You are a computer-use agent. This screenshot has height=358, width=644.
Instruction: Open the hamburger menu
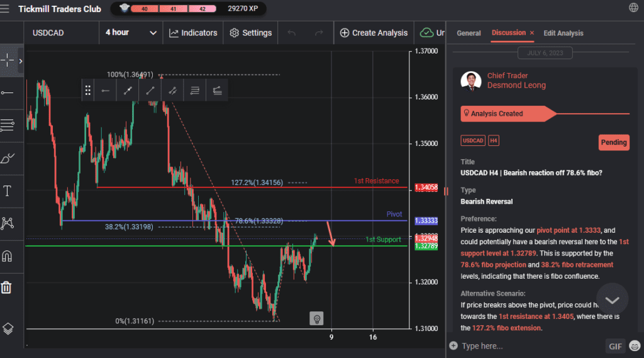click(6, 9)
